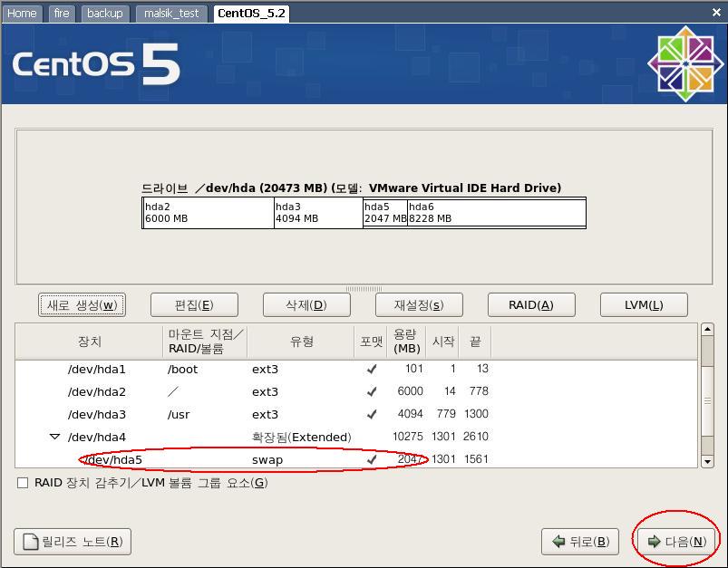Click 편집(E) edit button
The image size is (728, 568).
(x=194, y=305)
